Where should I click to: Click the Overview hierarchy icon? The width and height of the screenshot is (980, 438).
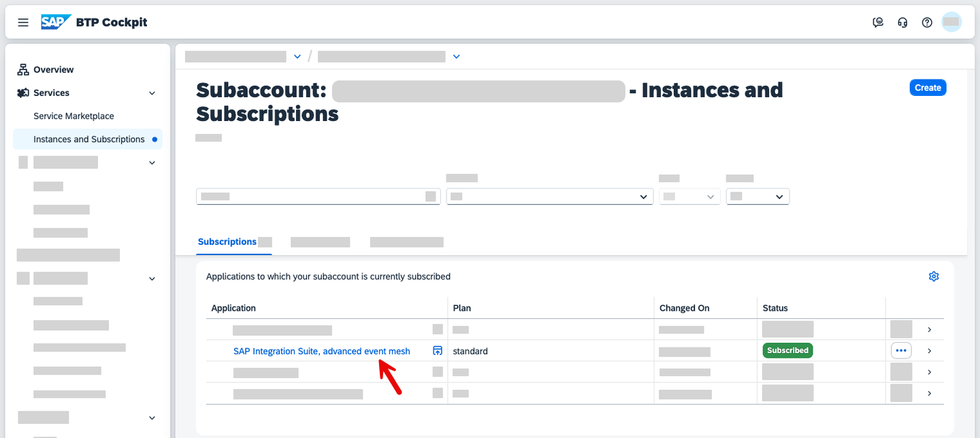(23, 69)
